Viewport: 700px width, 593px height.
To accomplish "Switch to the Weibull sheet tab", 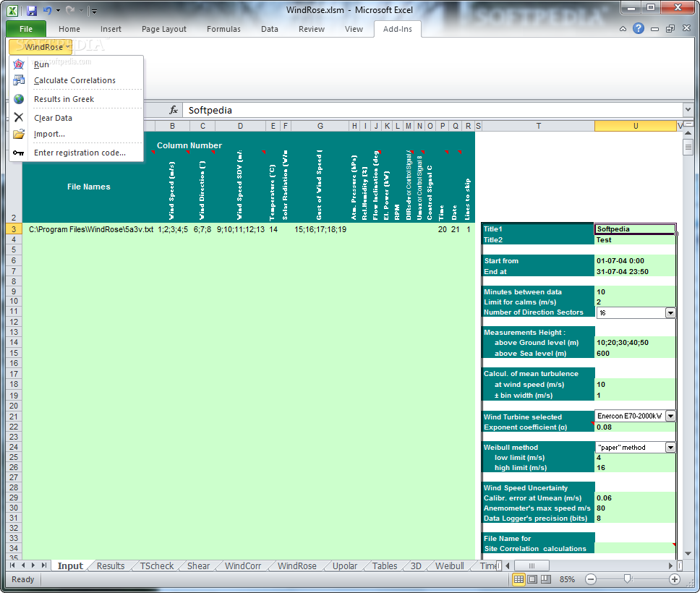I will [x=450, y=566].
